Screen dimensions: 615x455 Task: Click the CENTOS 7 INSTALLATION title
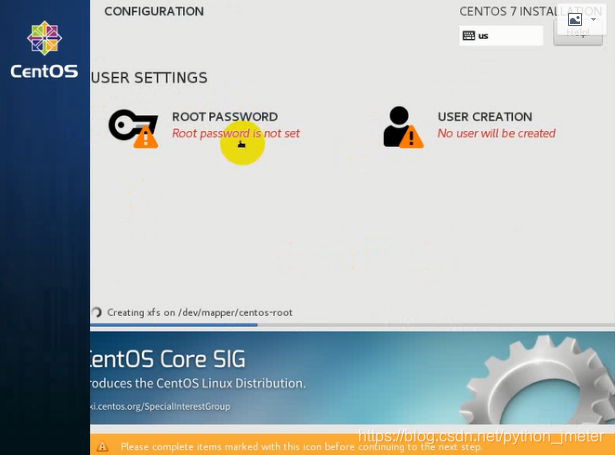pos(531,11)
